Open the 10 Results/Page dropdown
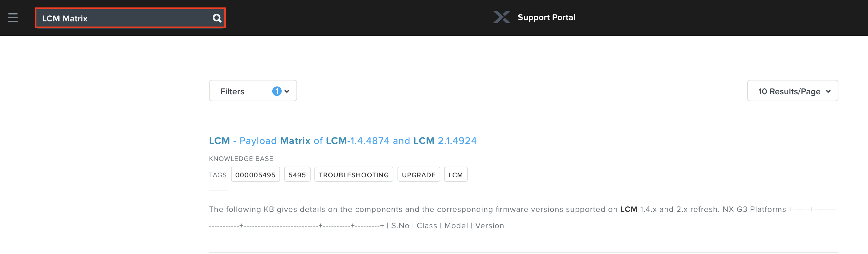The width and height of the screenshot is (868, 254). (x=788, y=91)
